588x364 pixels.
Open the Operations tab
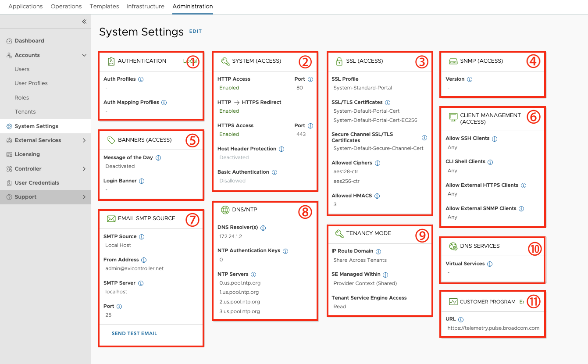[x=66, y=7]
